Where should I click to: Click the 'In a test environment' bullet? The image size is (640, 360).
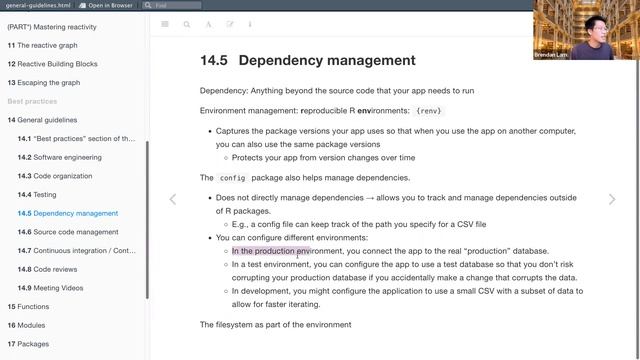tap(404, 271)
